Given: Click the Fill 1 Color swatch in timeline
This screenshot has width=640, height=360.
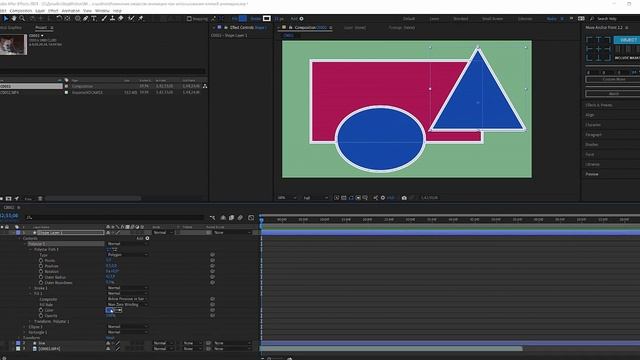Looking at the screenshot, I should 110,310.
